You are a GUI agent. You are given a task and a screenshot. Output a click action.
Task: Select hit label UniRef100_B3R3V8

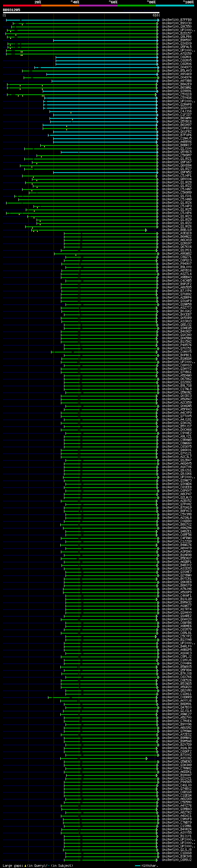(177, 856)
